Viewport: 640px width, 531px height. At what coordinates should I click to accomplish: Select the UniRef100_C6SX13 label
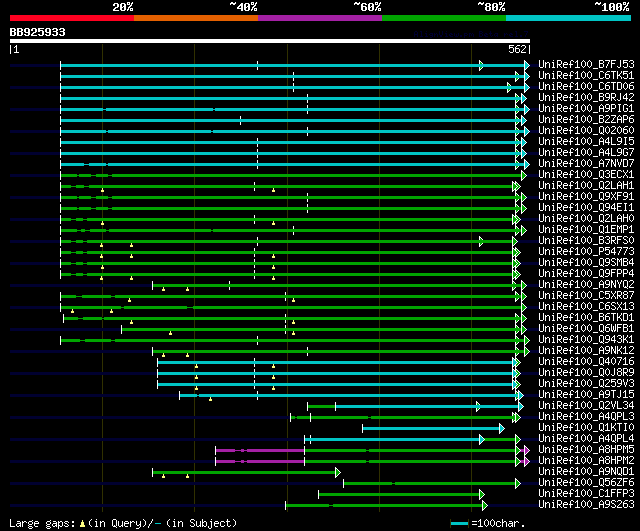point(586,307)
